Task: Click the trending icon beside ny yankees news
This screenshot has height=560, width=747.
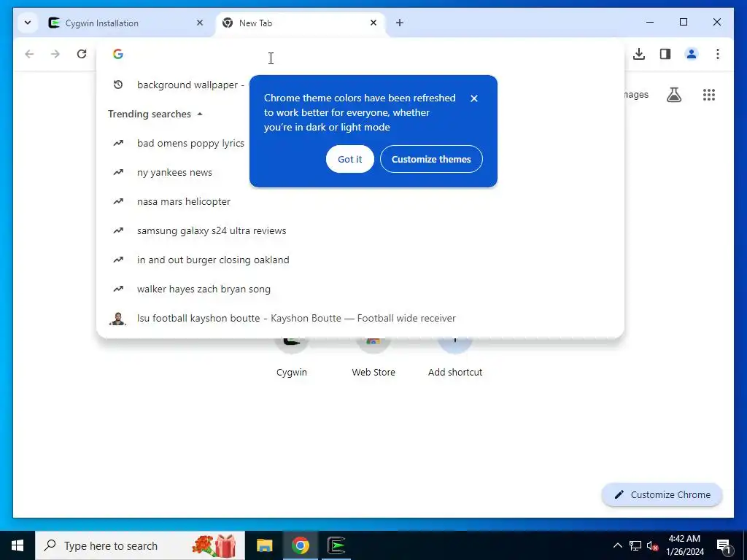Action: [x=118, y=172]
